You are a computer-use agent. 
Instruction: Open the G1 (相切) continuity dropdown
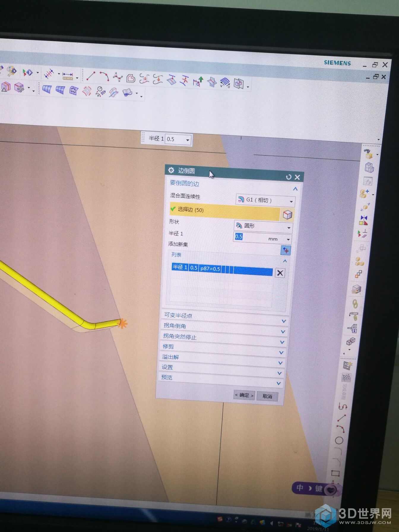pyautogui.click(x=265, y=200)
